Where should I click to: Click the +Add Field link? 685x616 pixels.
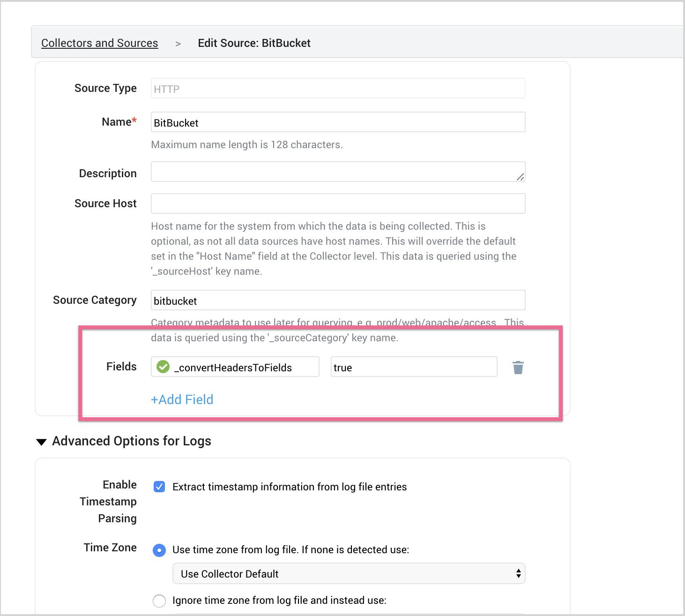coord(182,399)
